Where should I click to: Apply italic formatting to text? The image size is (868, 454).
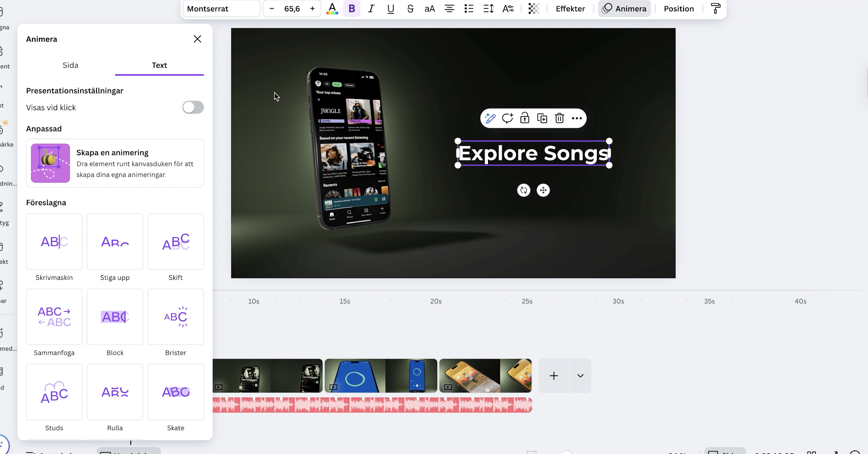(x=371, y=9)
